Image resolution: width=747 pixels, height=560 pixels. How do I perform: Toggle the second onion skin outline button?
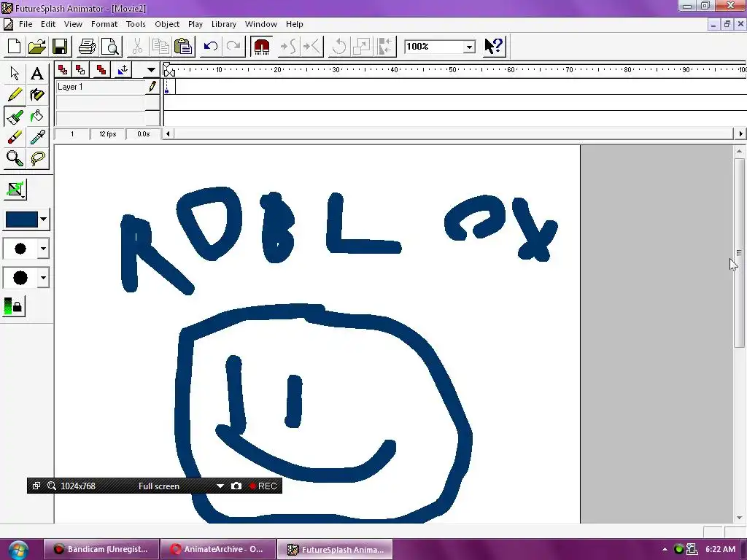tap(80, 70)
